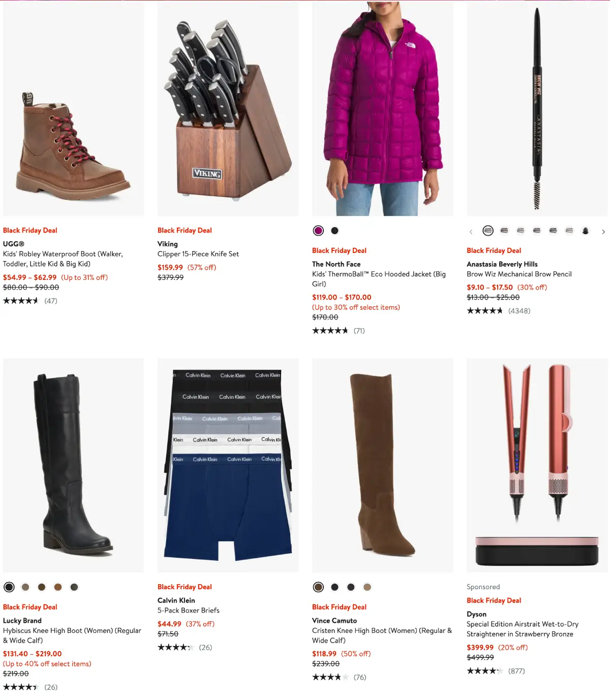610x700 pixels.
Task: Open Clipper 15-Piece Knife Set link
Action: click(x=198, y=254)
